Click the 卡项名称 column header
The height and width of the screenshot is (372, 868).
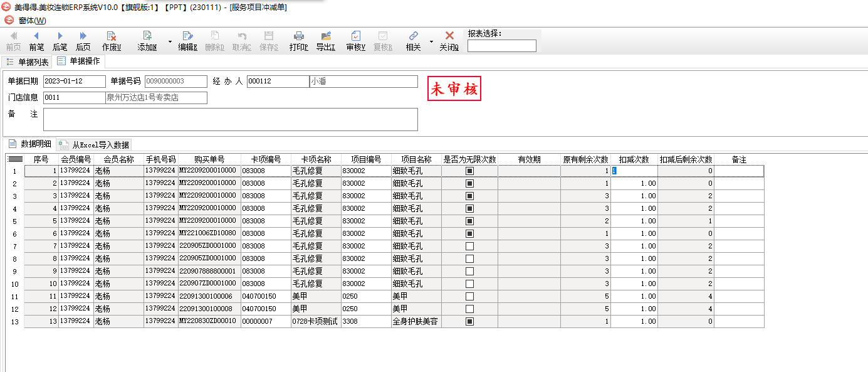316,159
